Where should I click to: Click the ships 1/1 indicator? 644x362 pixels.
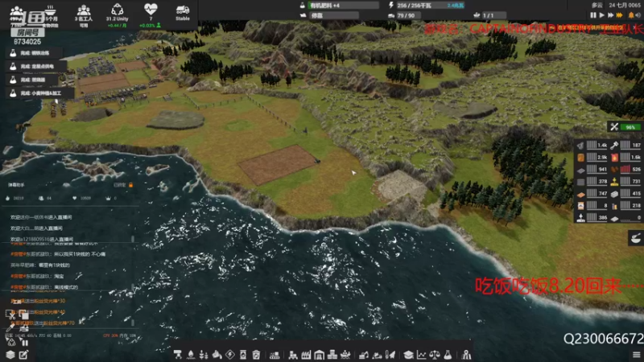click(489, 15)
